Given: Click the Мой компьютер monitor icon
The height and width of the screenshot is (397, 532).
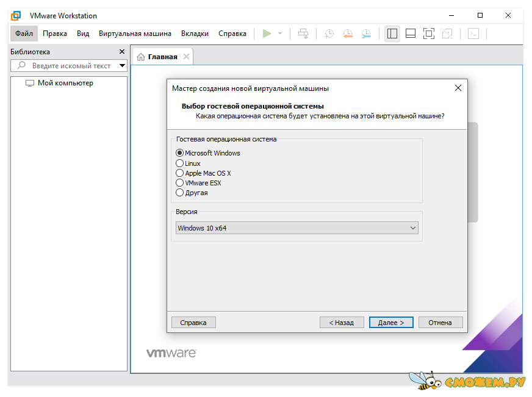Looking at the screenshot, I should pos(30,83).
